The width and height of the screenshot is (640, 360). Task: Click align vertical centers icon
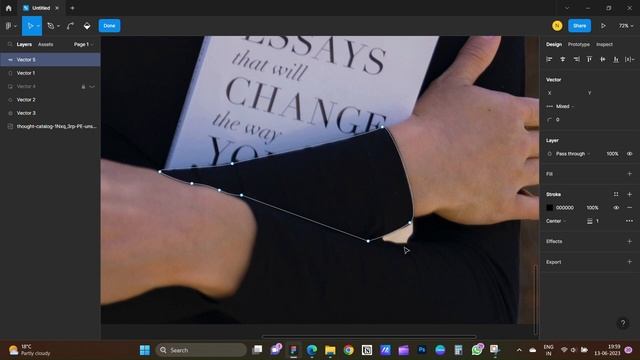click(x=602, y=60)
